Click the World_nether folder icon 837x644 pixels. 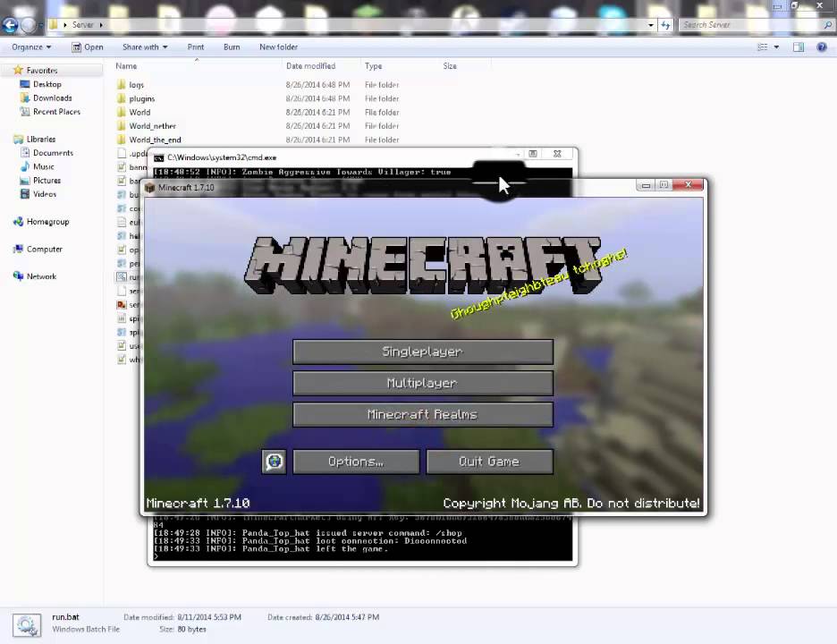coord(122,126)
